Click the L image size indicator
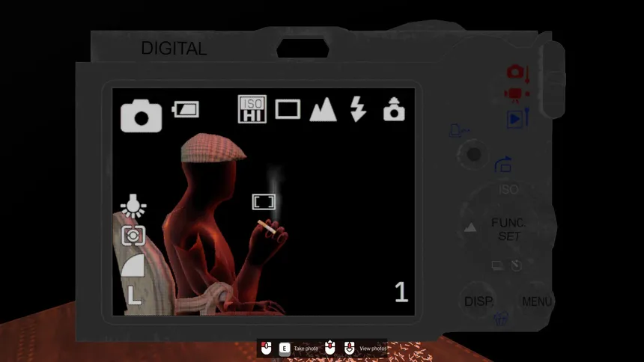644x362 pixels. (x=134, y=295)
